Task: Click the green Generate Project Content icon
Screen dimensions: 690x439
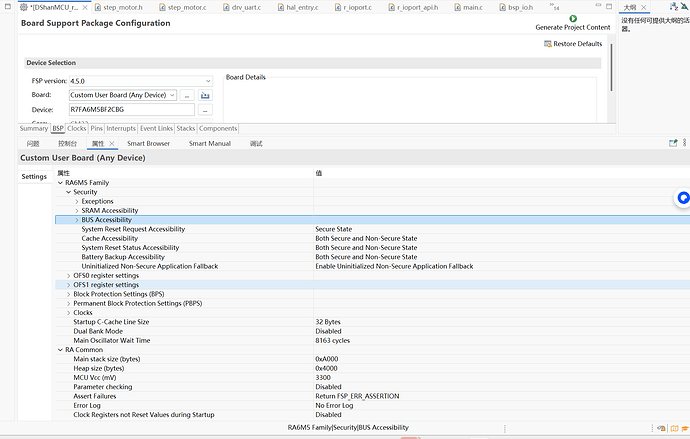Action: [x=573, y=18]
